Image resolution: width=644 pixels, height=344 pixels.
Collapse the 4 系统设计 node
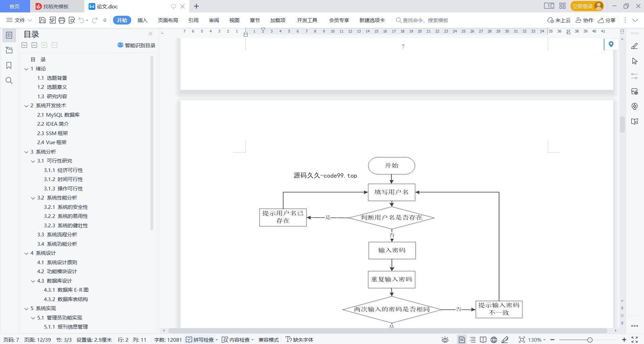[x=26, y=253]
